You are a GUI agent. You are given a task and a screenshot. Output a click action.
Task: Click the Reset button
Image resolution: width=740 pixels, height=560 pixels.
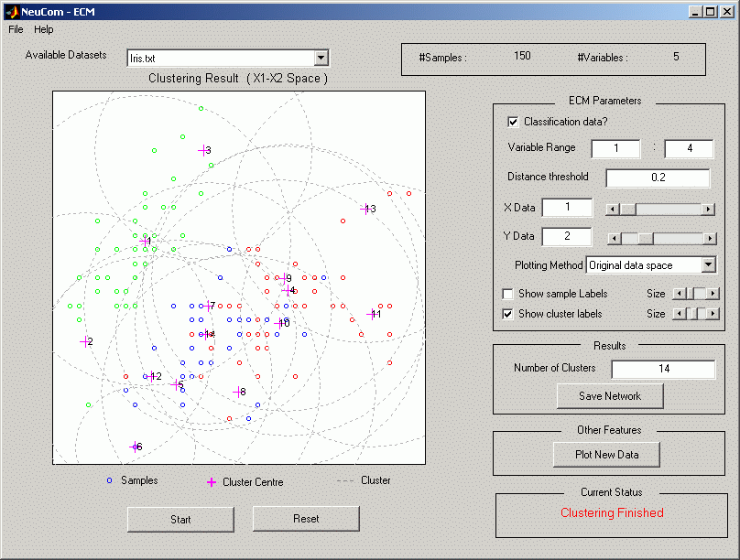pyautogui.click(x=306, y=519)
